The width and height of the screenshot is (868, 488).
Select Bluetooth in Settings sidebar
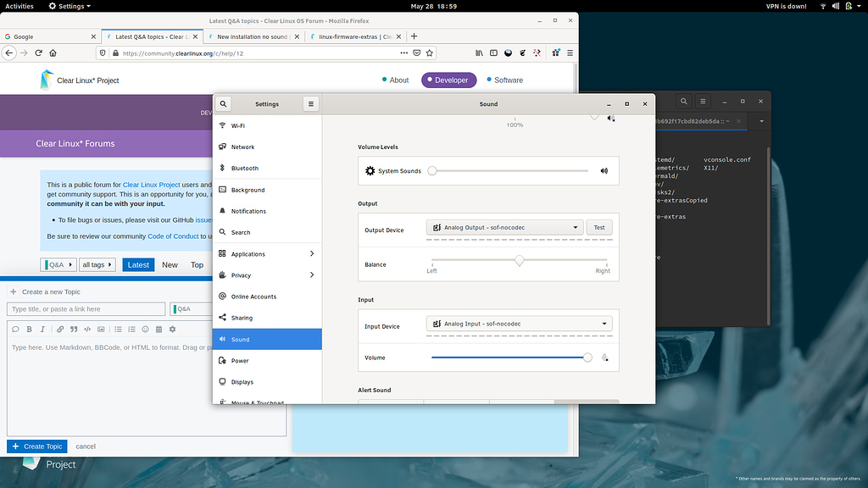click(267, 169)
